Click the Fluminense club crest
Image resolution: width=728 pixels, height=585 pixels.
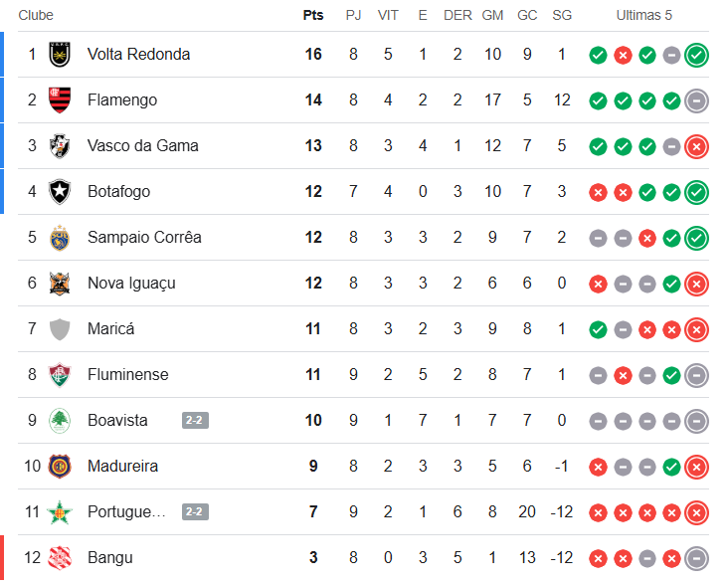(61, 375)
